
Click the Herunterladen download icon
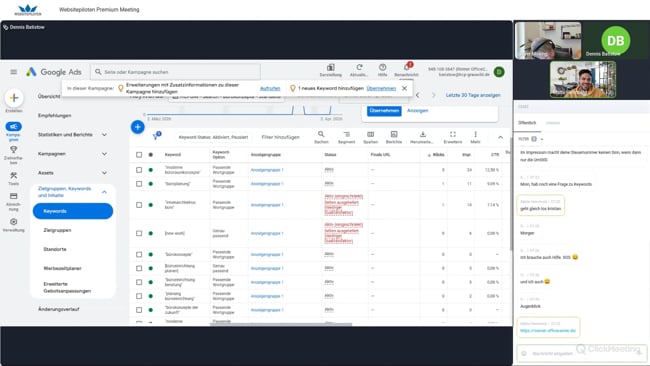(422, 134)
